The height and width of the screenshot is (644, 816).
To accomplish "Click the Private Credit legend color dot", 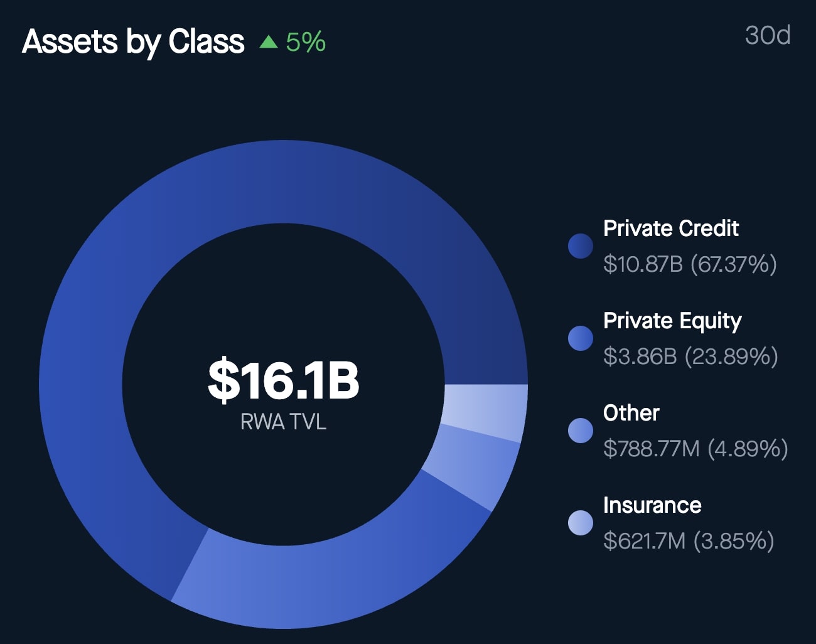I will [580, 246].
